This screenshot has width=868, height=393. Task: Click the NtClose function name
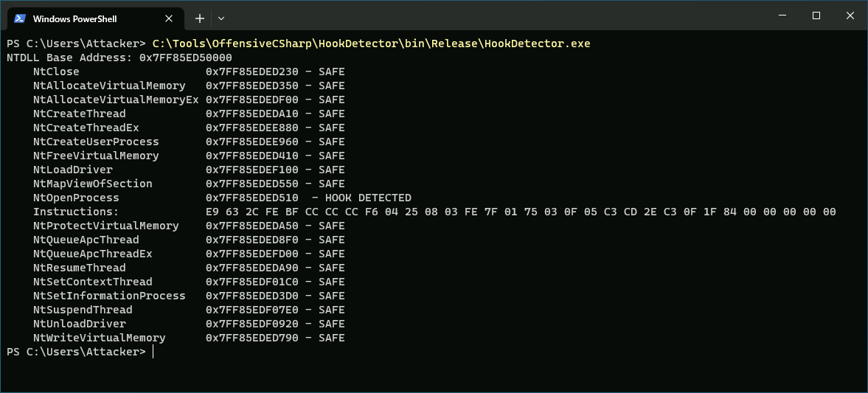point(56,72)
